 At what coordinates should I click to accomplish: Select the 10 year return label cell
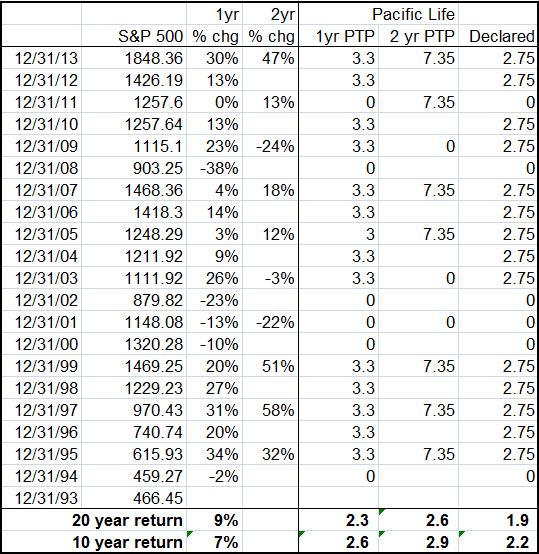click(x=94, y=542)
